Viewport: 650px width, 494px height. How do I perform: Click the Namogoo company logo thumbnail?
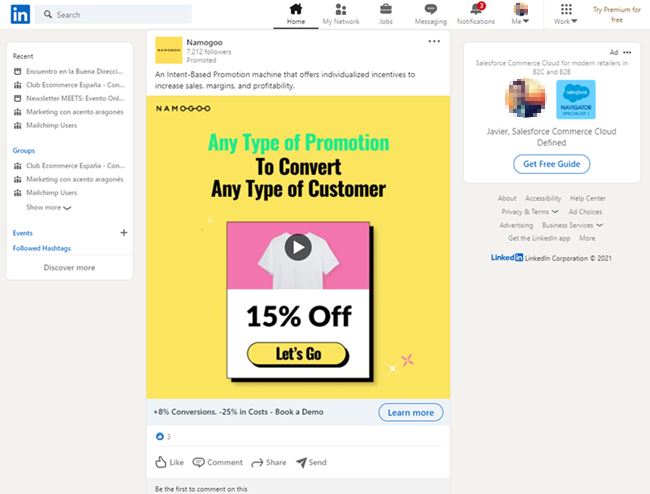pyautogui.click(x=169, y=50)
